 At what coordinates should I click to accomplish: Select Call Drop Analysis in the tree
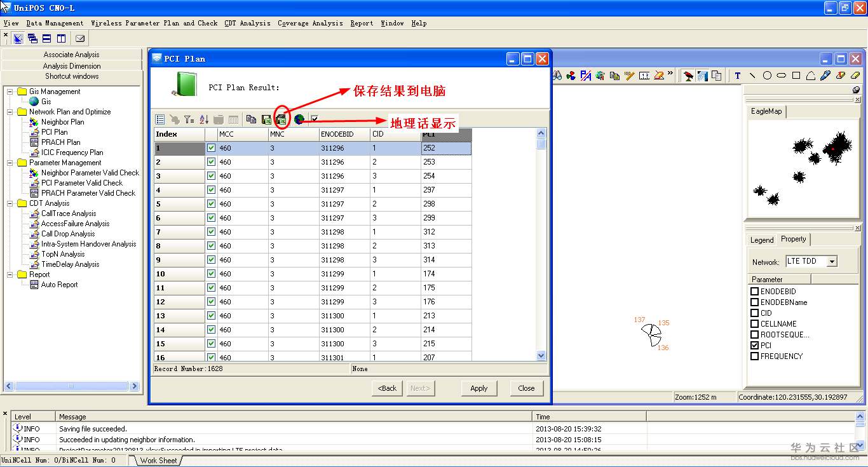coord(68,234)
